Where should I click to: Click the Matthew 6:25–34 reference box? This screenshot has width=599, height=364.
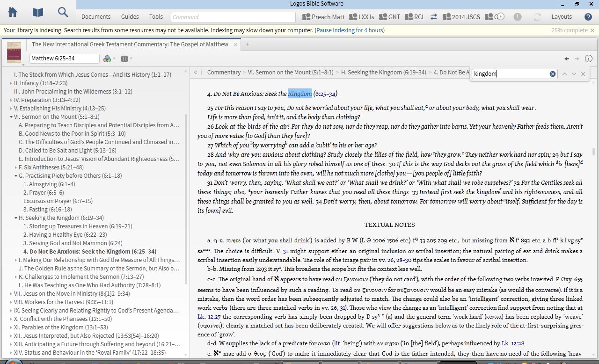65,58
